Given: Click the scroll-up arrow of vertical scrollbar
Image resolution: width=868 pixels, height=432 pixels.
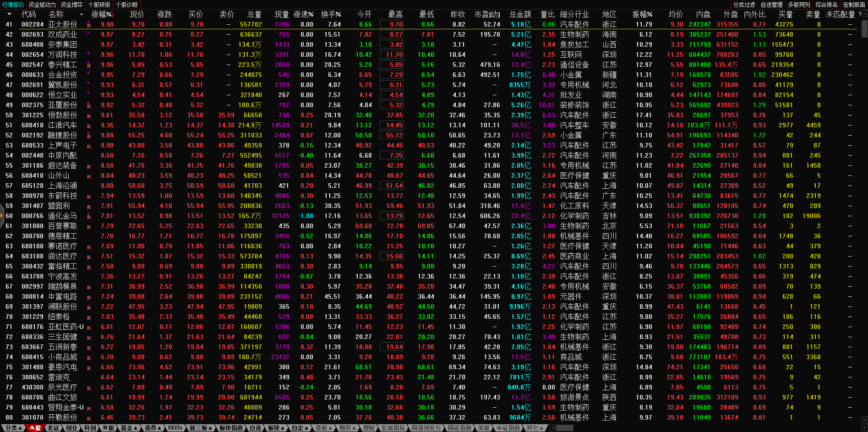Looking at the screenshot, I should pyautogui.click(x=864, y=14).
